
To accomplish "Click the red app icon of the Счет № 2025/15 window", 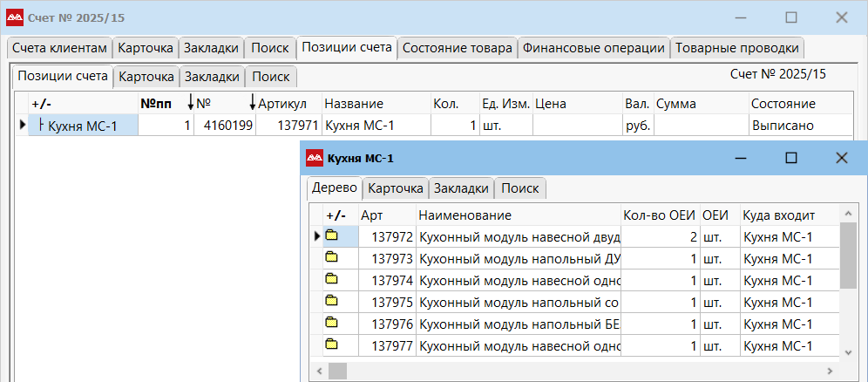I will tap(15, 17).
